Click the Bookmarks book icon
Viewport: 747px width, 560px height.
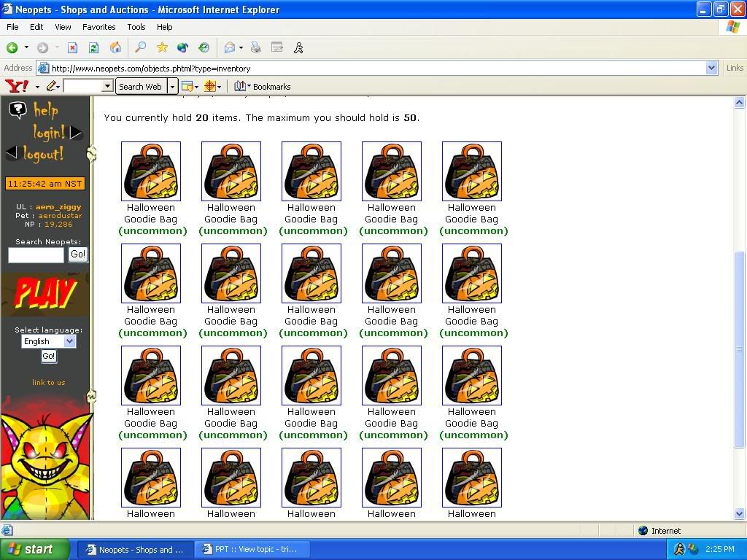click(239, 86)
